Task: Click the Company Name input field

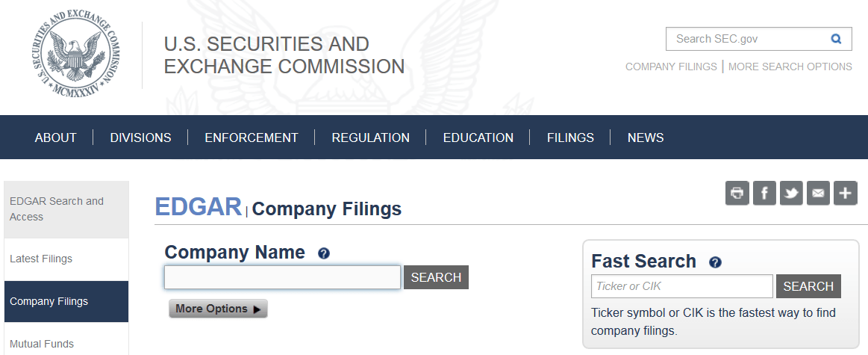Action: coord(282,277)
